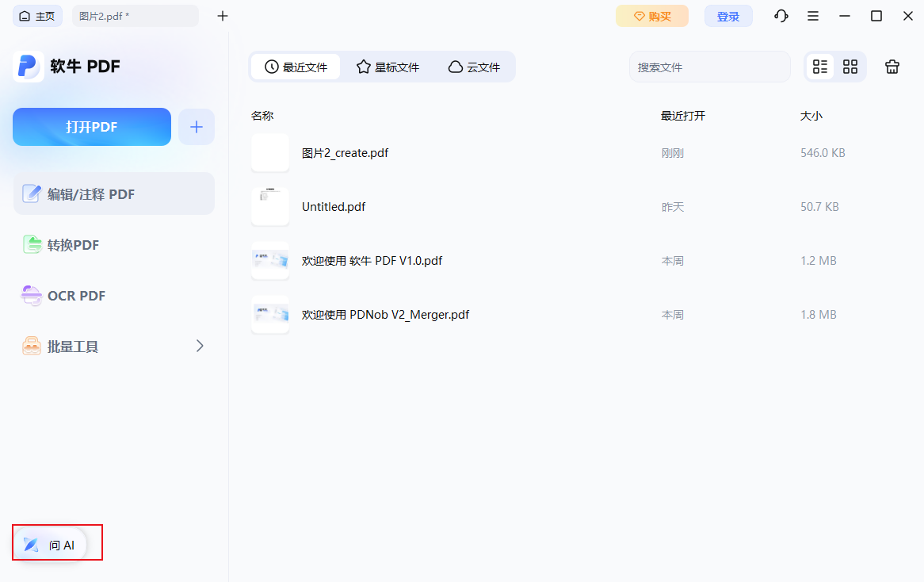Open 欢迎使用 软牛 PDF V1.0.pdf thumbnail
Image resolution: width=924 pixels, height=582 pixels.
point(270,261)
